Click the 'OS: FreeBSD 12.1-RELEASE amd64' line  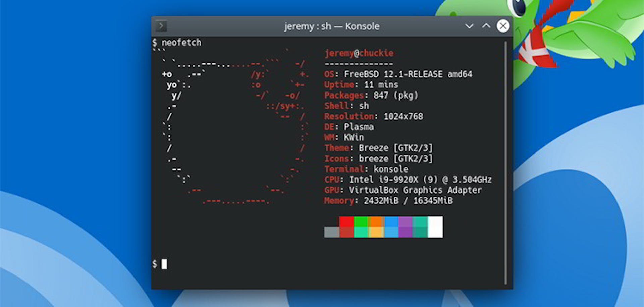tap(398, 74)
